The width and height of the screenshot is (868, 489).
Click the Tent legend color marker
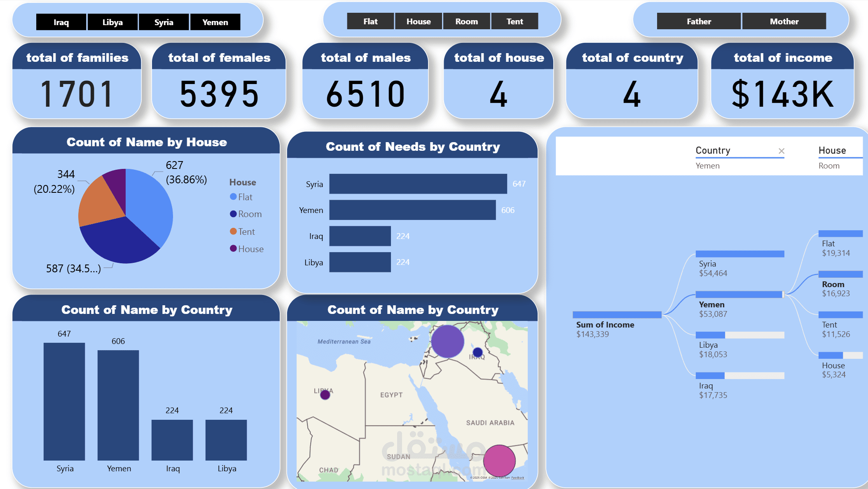(x=233, y=231)
